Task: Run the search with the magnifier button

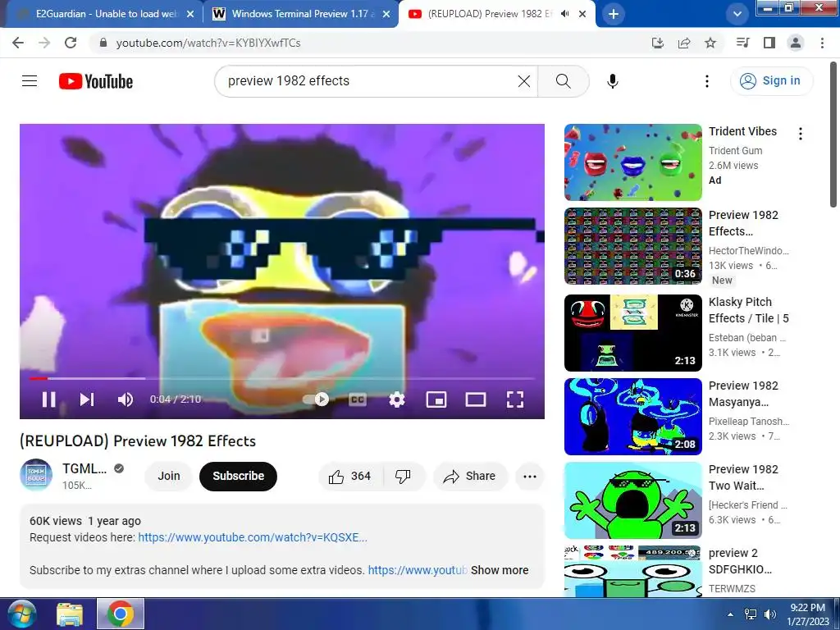Action: click(563, 81)
